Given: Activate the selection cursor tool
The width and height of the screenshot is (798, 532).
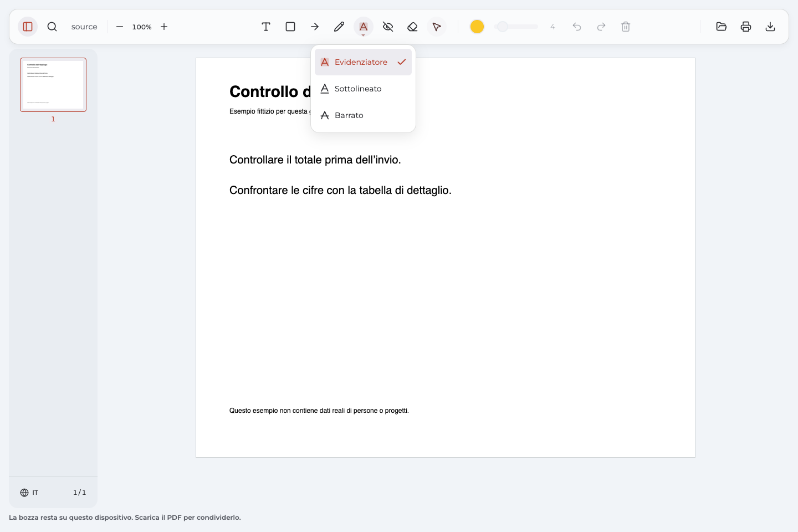Looking at the screenshot, I should (437, 27).
